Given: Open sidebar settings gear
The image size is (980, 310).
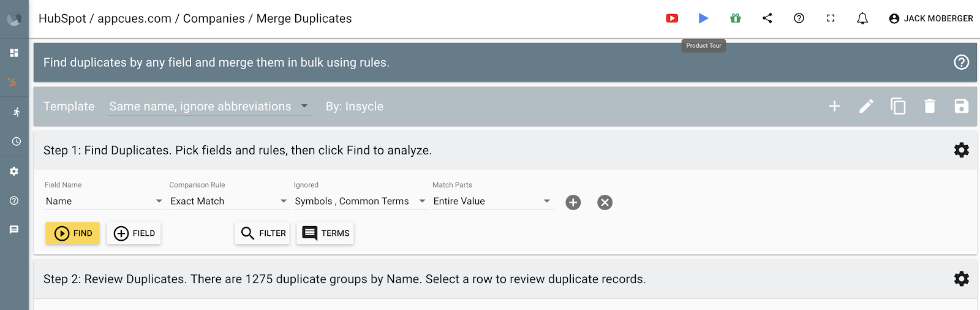Looking at the screenshot, I should click(14, 172).
